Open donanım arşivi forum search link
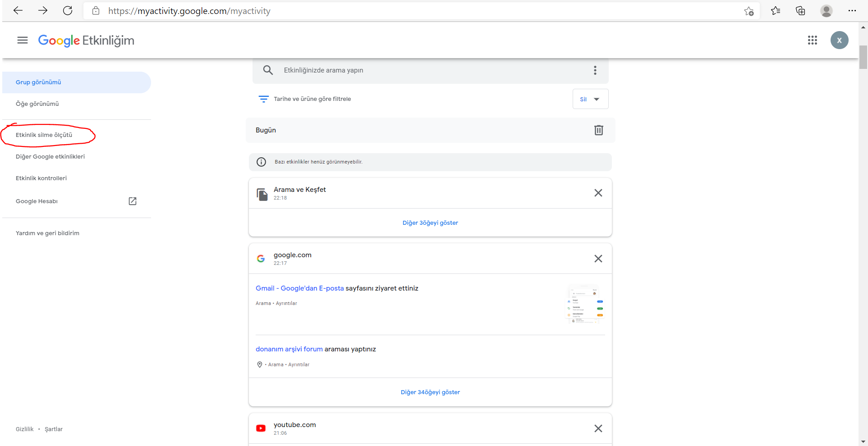The image size is (868, 446). 289,349
